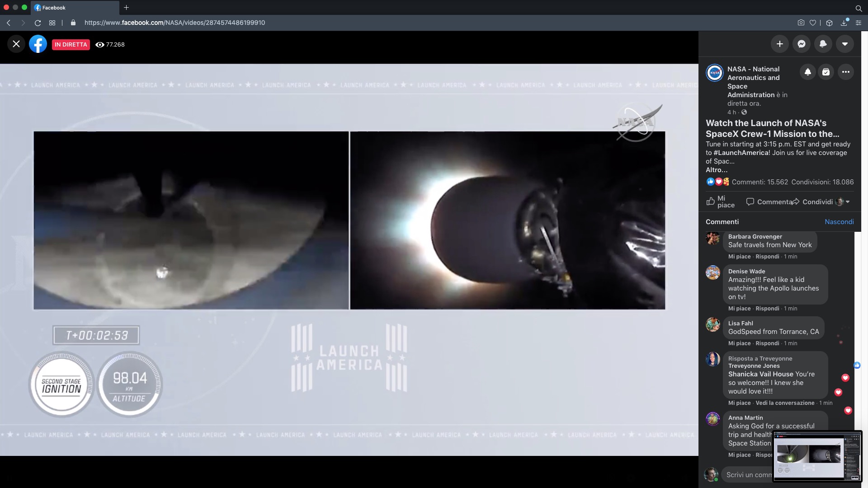
Task: Open browser extensions cube icon
Action: click(829, 23)
